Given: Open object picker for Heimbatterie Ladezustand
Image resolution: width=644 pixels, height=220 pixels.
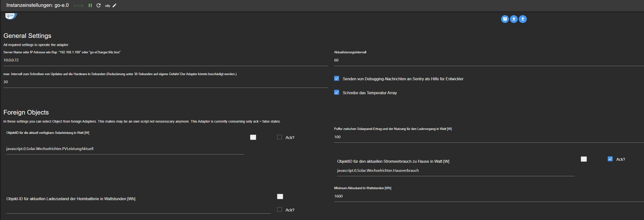Looking at the screenshot, I should click(x=280, y=197).
